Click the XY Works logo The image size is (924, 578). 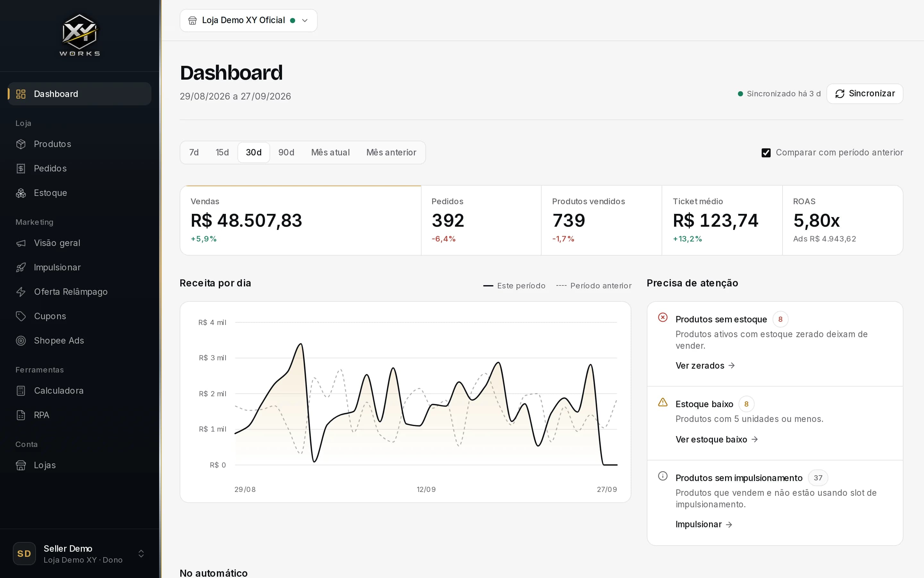pos(80,35)
